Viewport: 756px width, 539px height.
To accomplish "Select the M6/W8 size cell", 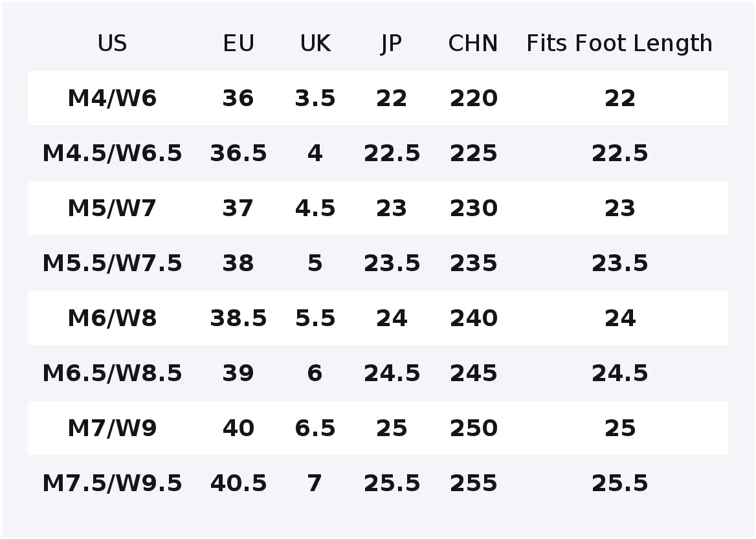I will (x=113, y=318).
